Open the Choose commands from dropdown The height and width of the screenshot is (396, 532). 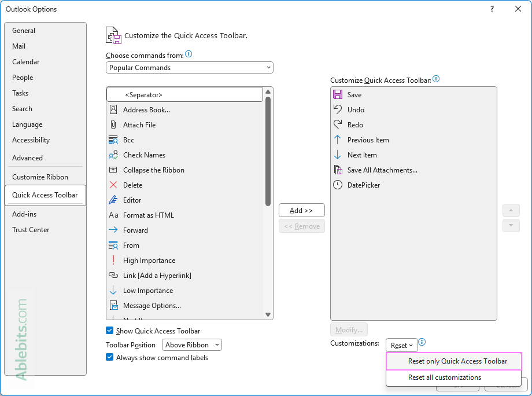189,67
